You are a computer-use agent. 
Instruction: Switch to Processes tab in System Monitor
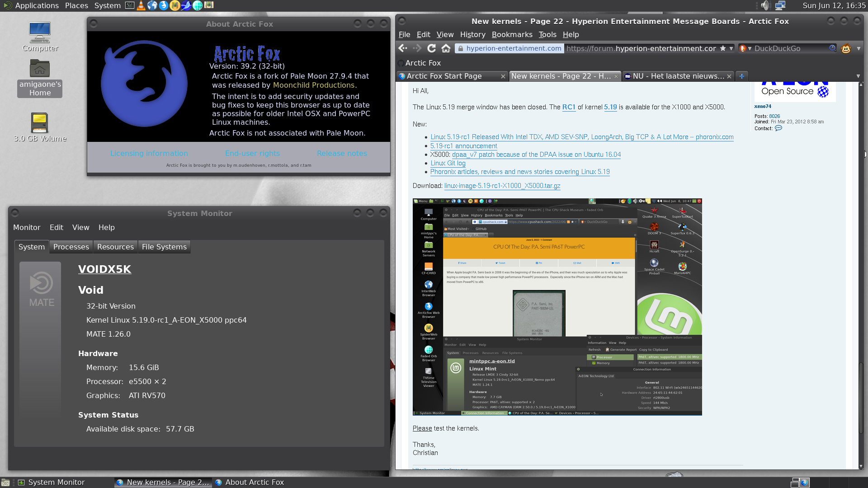coord(71,247)
